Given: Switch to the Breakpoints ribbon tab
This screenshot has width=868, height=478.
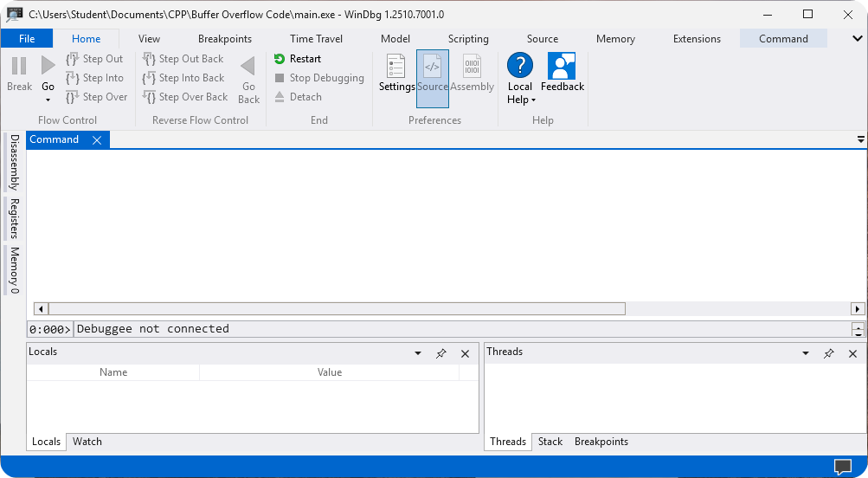Looking at the screenshot, I should [x=224, y=39].
